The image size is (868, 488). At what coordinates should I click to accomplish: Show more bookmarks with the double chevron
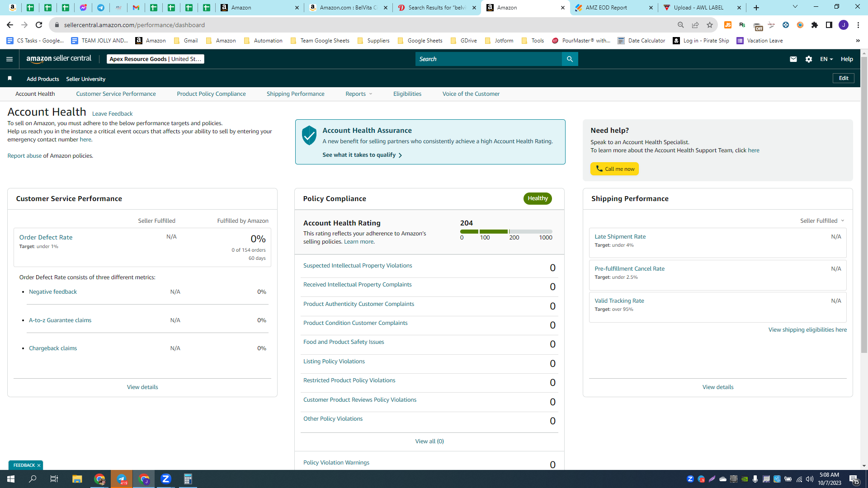(858, 41)
